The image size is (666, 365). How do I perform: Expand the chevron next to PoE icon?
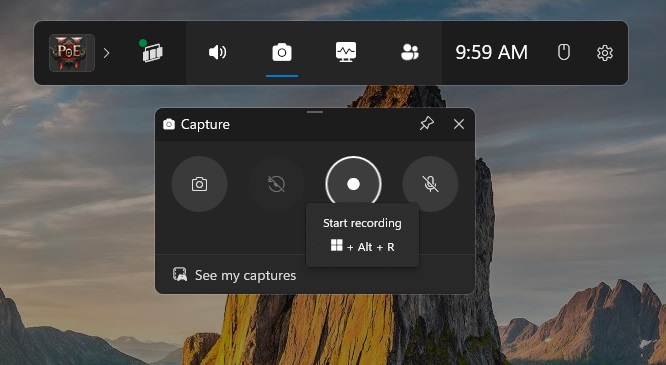click(107, 53)
